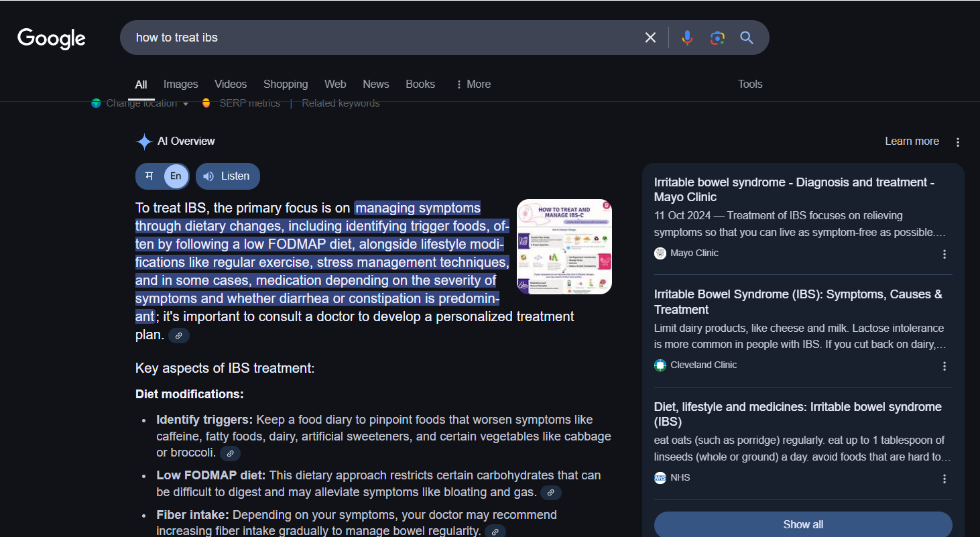Switch to the Shopping tab

[286, 84]
